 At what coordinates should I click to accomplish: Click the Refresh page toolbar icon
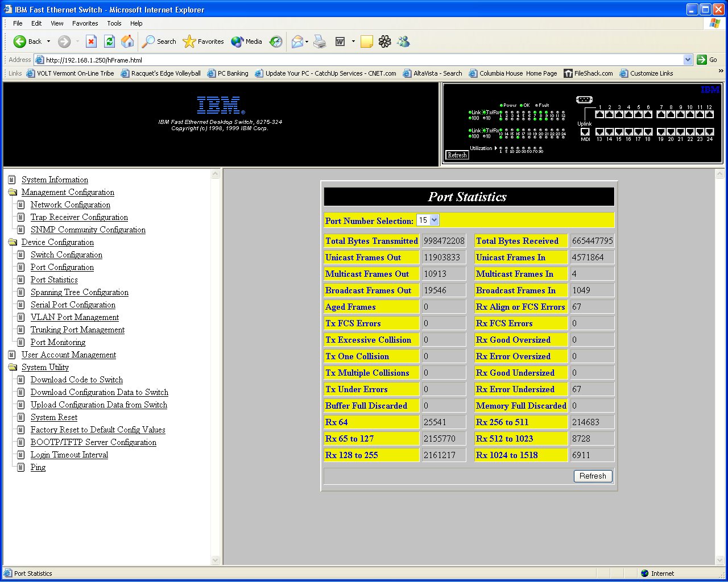coord(110,41)
